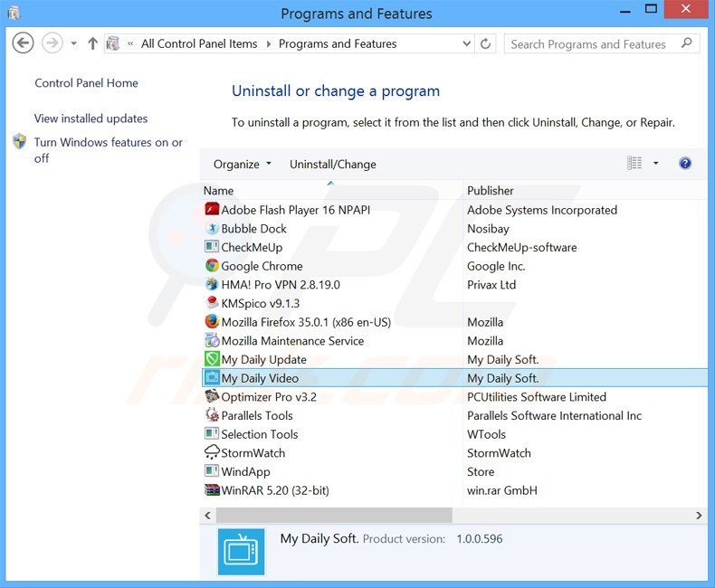Image resolution: width=715 pixels, height=588 pixels.
Task: Select My Daily Update program name
Action: 264,360
